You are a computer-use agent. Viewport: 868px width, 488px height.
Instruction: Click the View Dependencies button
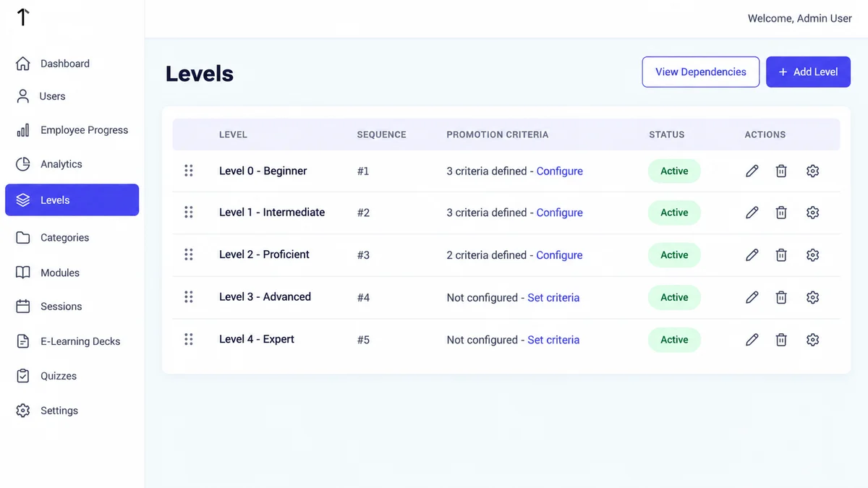click(x=701, y=72)
